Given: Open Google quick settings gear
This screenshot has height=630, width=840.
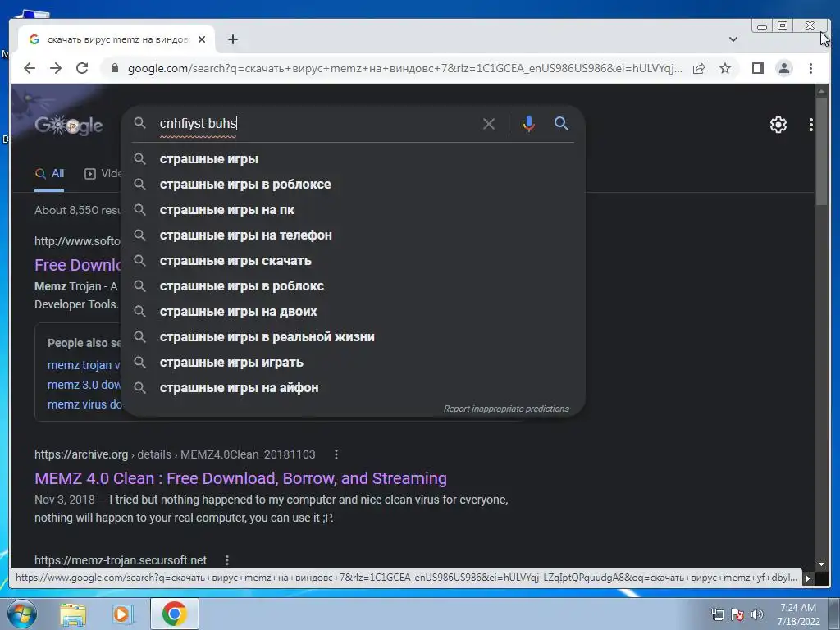Looking at the screenshot, I should pos(778,125).
